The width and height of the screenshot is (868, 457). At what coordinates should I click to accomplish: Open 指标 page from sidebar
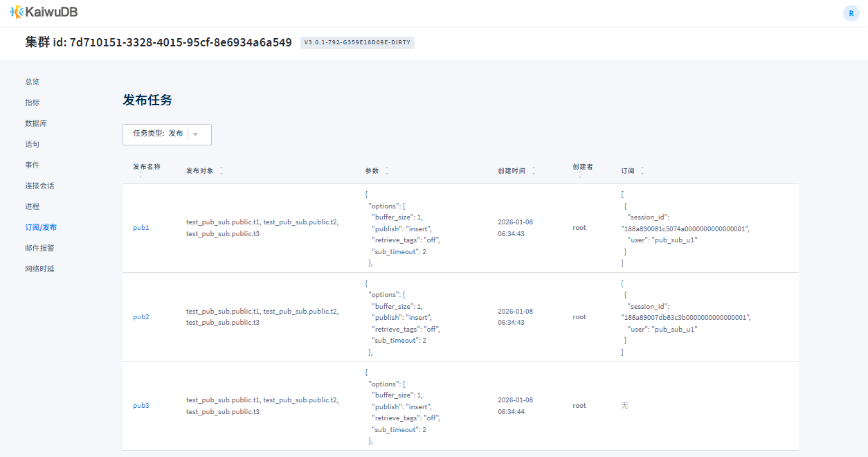coord(33,102)
